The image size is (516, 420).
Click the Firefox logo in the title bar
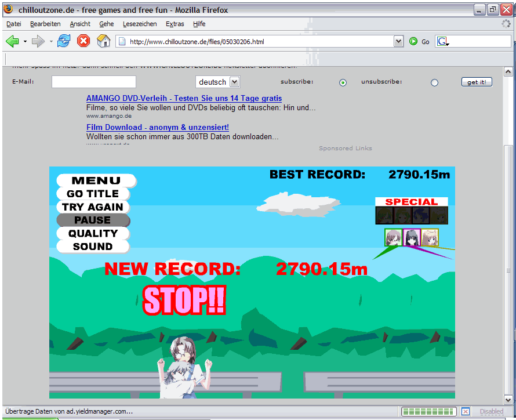[x=8, y=9]
